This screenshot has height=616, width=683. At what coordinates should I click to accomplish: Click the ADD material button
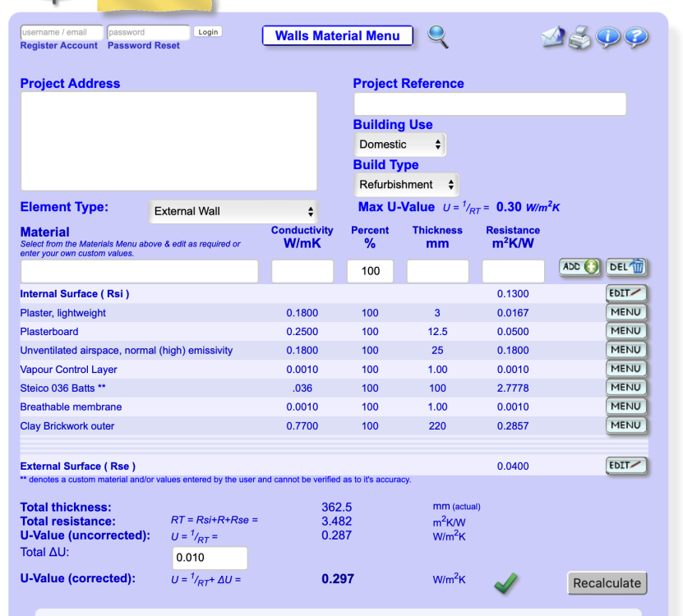(579, 267)
